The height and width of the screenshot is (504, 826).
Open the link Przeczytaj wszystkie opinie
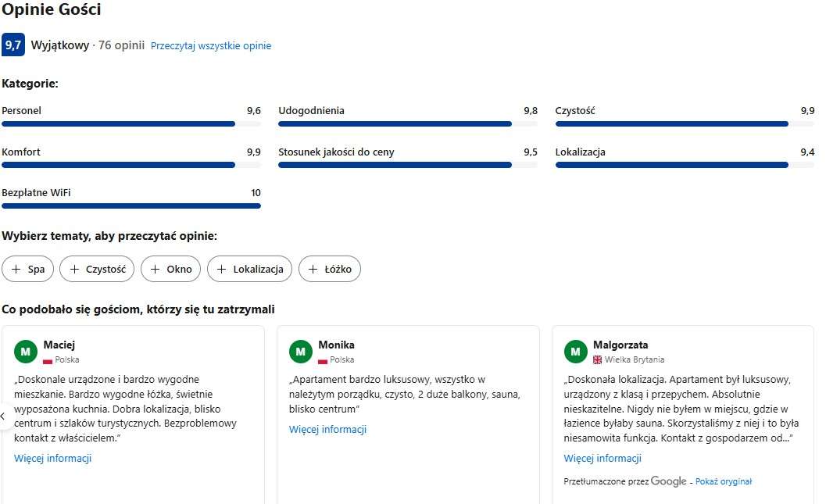211,46
